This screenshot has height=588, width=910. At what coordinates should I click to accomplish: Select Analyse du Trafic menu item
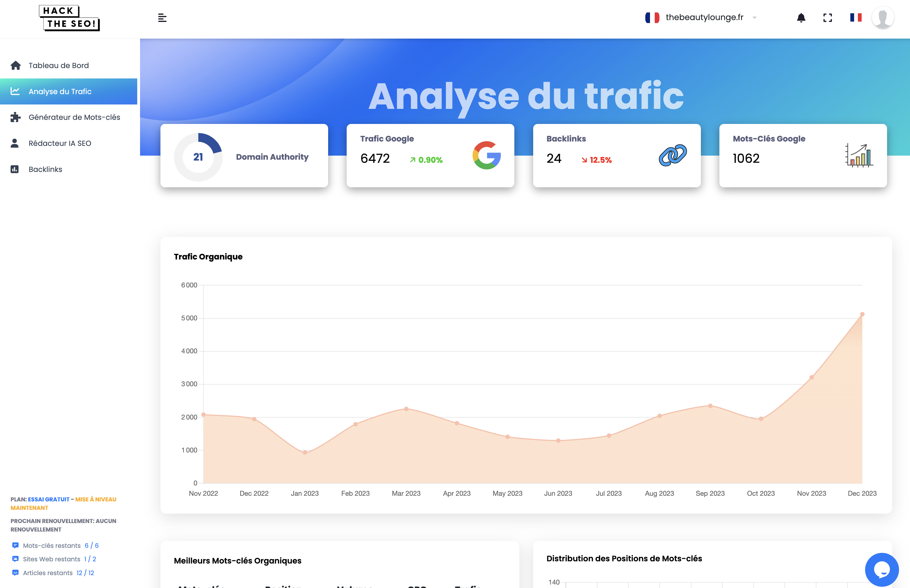point(69,91)
